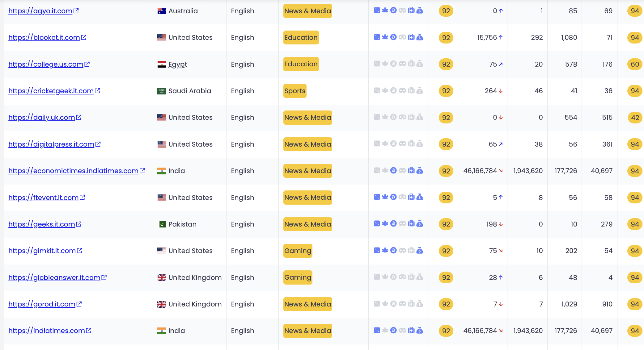
Task: Click the external link icon beside indiatimes.com
Action: pos(89,331)
